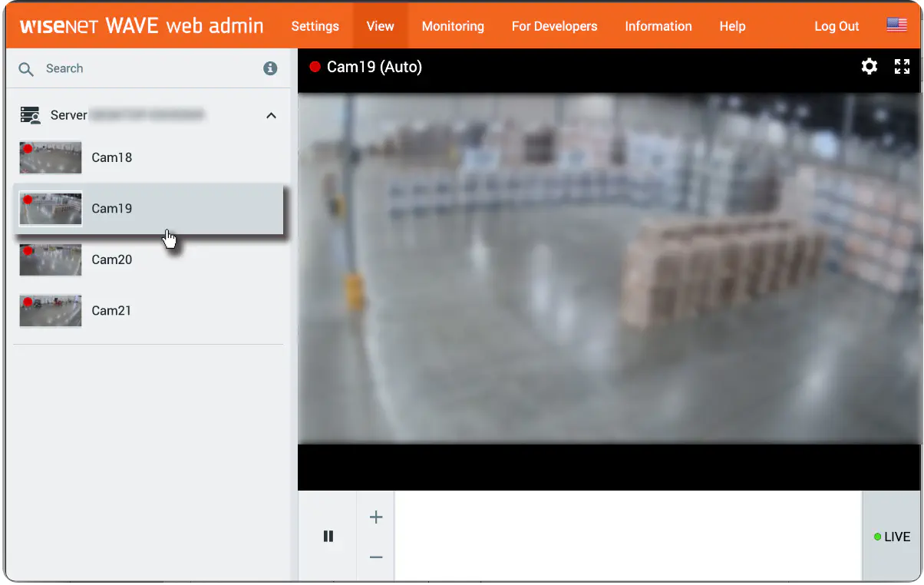Open the Monitoring menu
Screen dimensions: 924x585
(x=453, y=26)
